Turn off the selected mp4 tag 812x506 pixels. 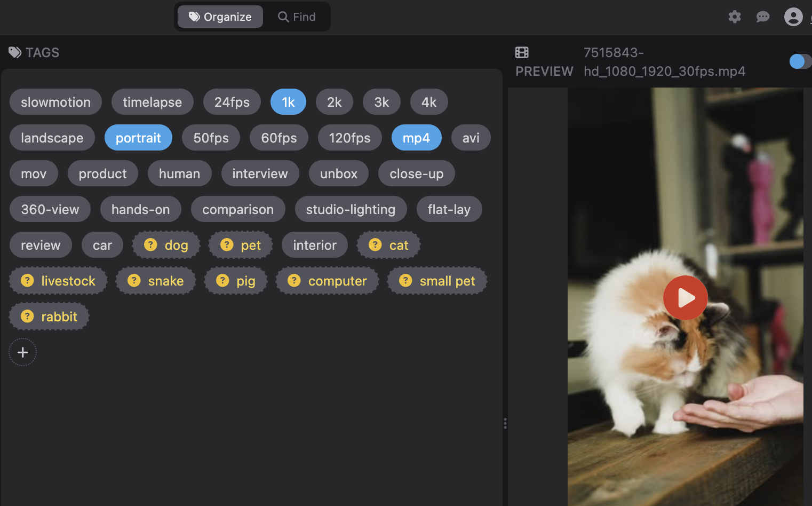click(x=417, y=137)
